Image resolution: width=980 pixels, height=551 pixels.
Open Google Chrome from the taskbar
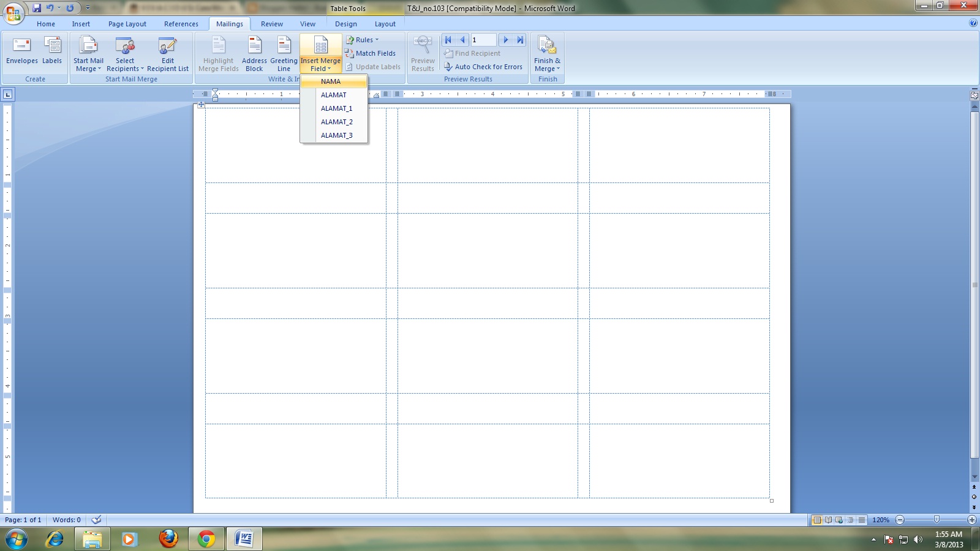pos(206,539)
